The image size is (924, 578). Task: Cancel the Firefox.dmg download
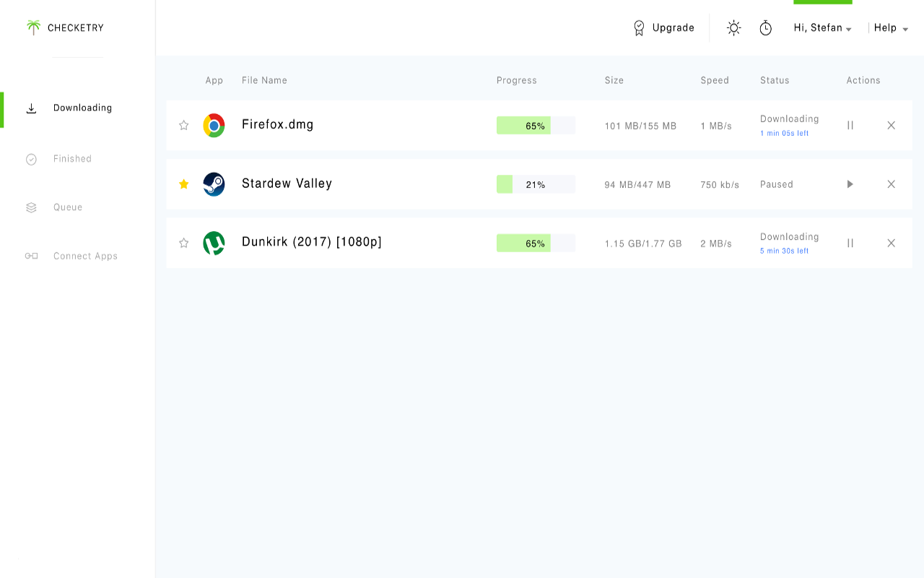[x=891, y=125]
